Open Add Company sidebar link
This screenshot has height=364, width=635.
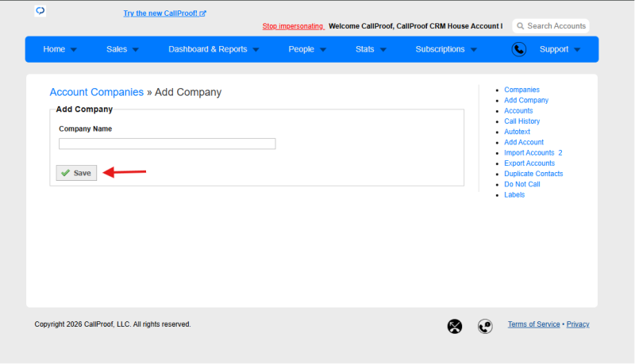click(x=526, y=100)
